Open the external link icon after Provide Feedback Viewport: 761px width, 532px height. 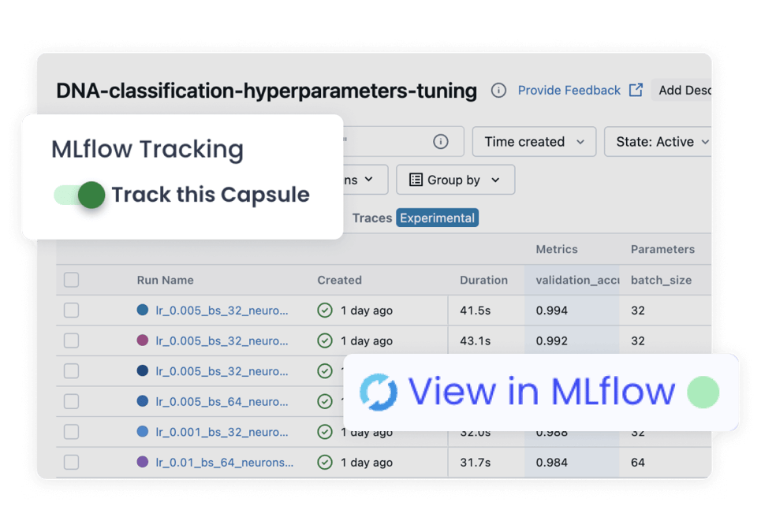click(x=636, y=91)
